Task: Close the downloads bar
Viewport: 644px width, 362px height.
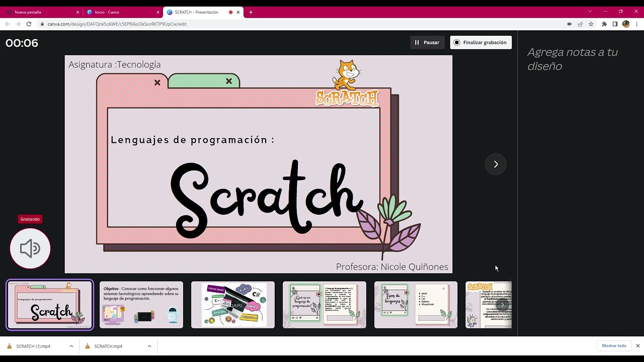Action: coord(638,346)
